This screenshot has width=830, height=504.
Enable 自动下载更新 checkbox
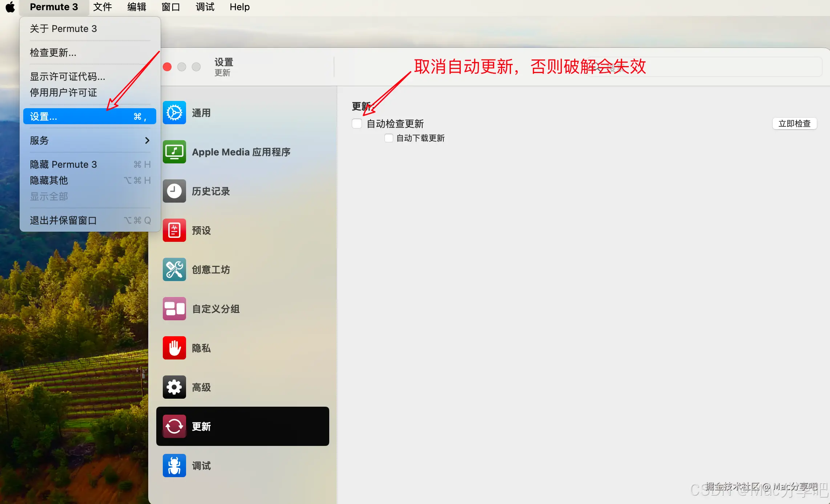click(x=388, y=138)
